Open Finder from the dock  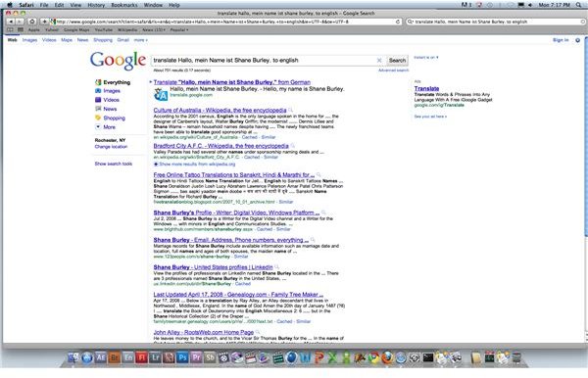pos(73,357)
